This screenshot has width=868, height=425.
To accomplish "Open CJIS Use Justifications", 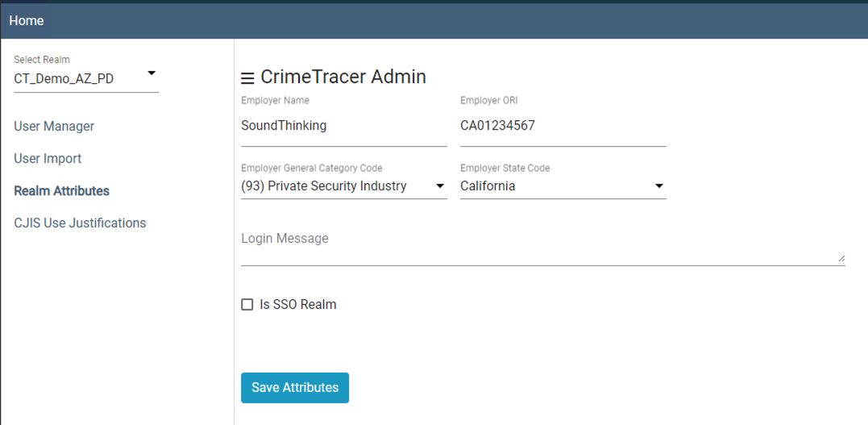I will coord(80,223).
